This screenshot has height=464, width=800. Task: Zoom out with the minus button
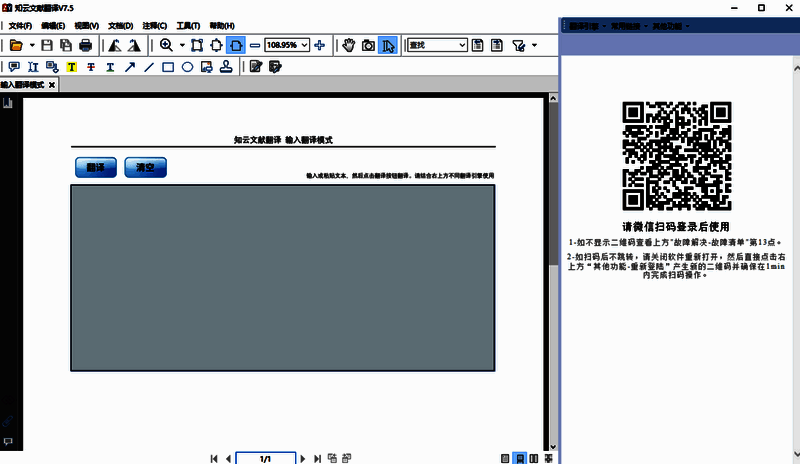[255, 45]
